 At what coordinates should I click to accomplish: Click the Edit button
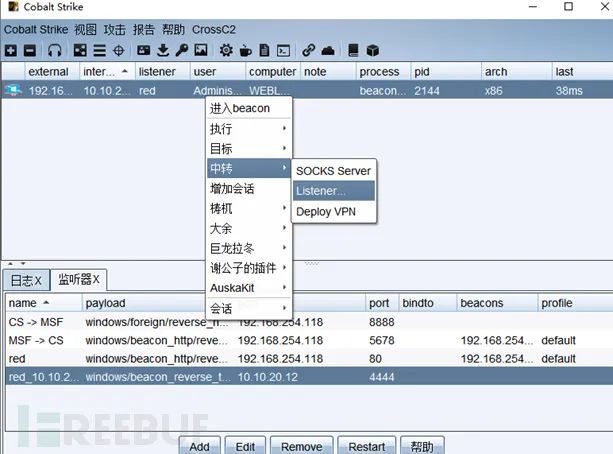(x=245, y=447)
